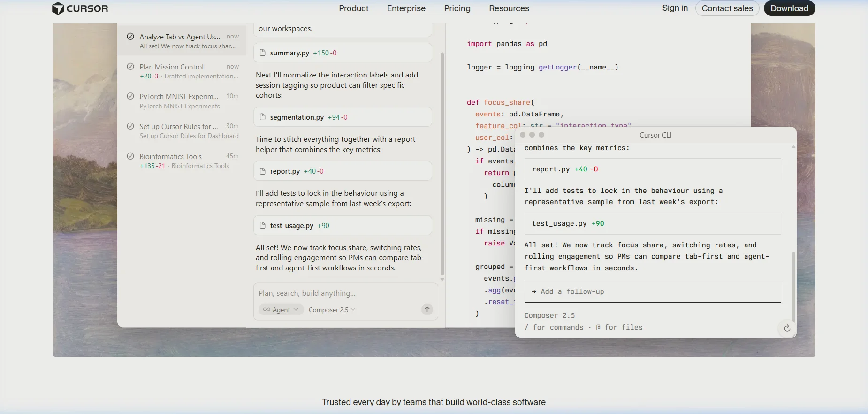Open the Product menu
This screenshot has width=868, height=414.
[x=353, y=8]
